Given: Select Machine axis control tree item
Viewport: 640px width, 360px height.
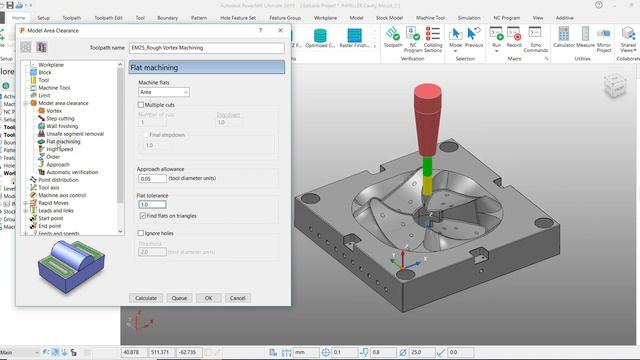Looking at the screenshot, I should [62, 195].
